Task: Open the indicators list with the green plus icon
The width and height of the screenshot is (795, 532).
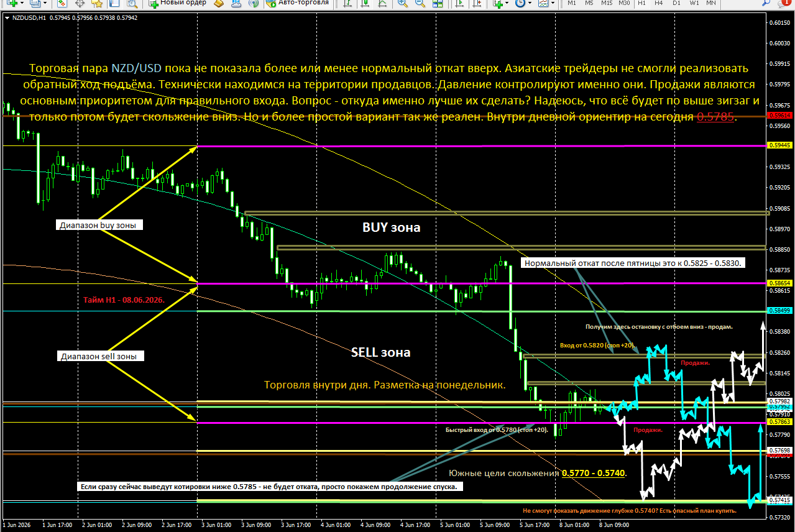Action: [x=497, y=3]
